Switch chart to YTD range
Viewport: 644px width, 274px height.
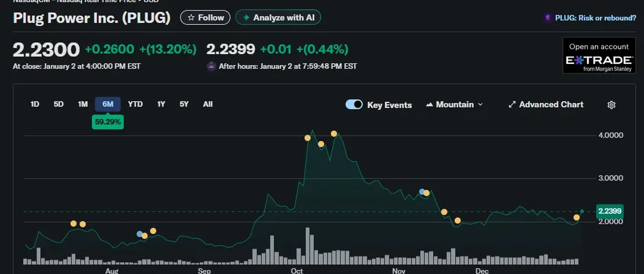(x=135, y=104)
